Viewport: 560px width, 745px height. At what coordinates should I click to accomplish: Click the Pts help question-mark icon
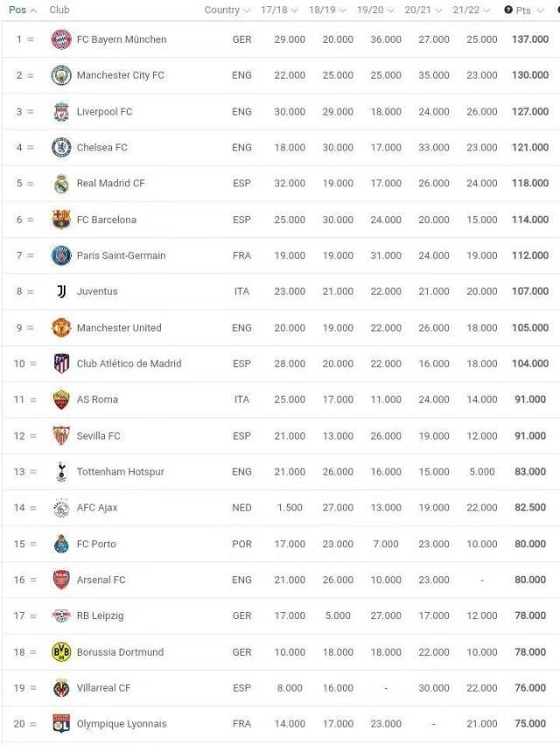pyautogui.click(x=508, y=10)
